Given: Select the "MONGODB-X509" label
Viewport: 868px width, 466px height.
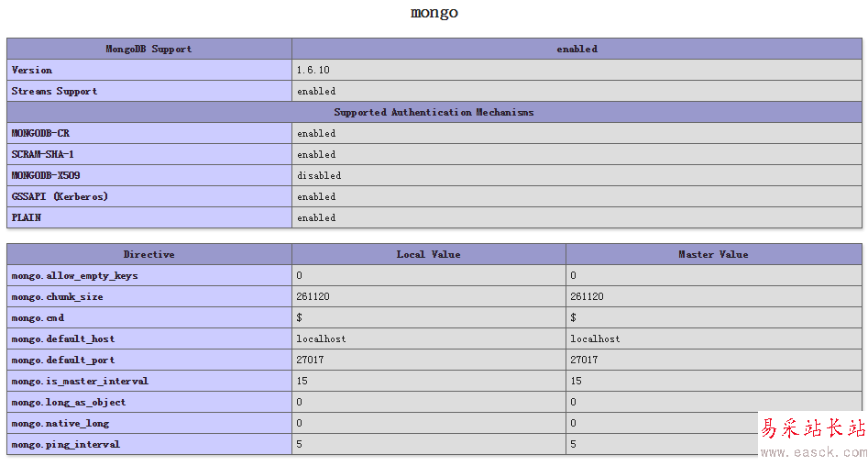Looking at the screenshot, I should [46, 175].
